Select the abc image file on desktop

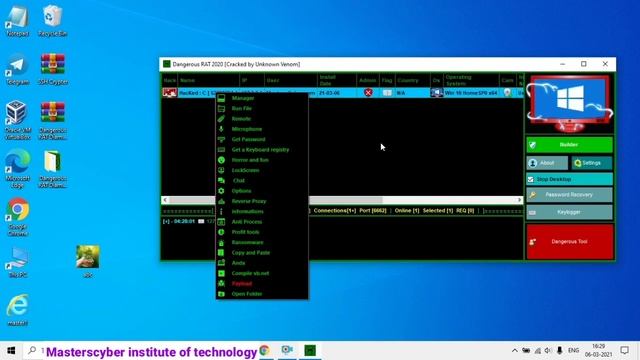[x=88, y=261]
